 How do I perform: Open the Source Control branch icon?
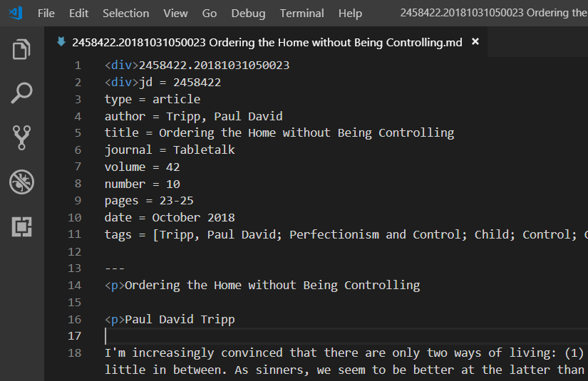point(21,137)
